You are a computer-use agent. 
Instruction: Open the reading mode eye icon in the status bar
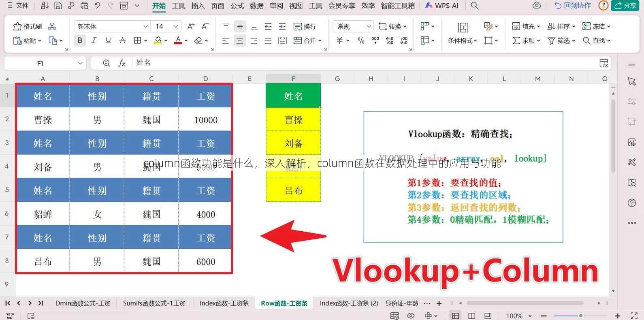pyautogui.click(x=411, y=316)
